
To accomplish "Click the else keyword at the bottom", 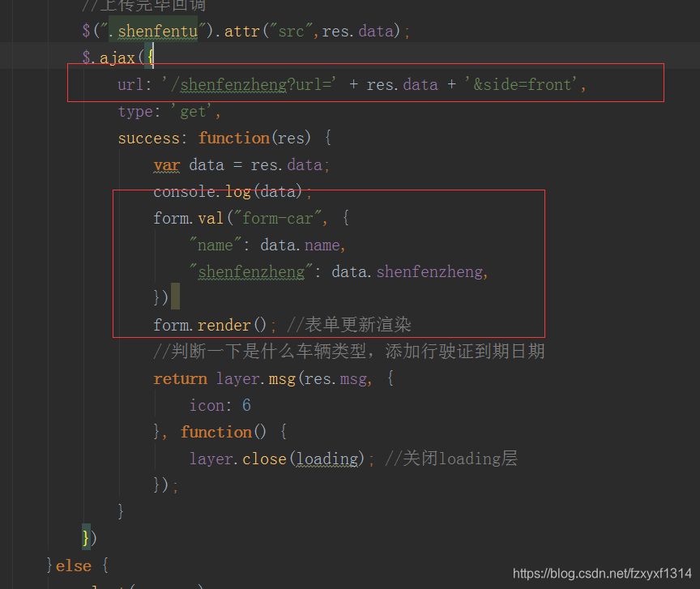I will coord(73,565).
